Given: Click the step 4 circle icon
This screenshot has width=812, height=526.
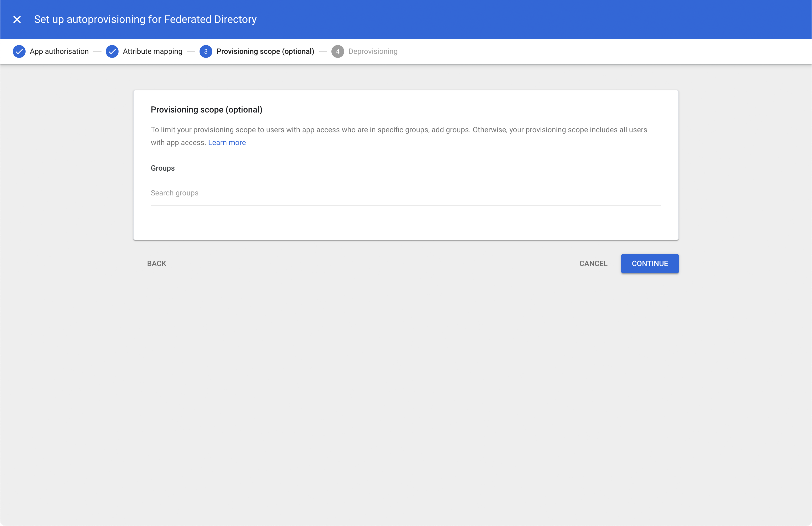Looking at the screenshot, I should pyautogui.click(x=338, y=51).
